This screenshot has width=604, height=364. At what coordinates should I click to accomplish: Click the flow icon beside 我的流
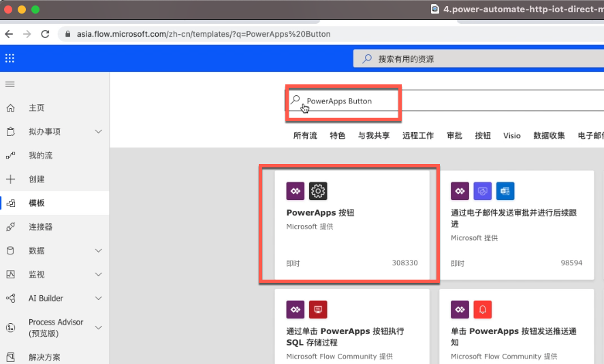coord(10,155)
